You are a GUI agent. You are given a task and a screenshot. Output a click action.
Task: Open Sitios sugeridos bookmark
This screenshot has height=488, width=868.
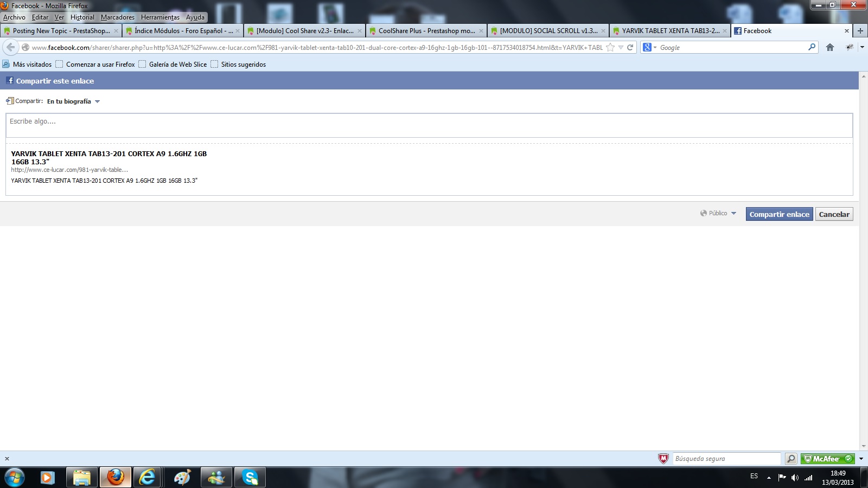click(x=238, y=65)
